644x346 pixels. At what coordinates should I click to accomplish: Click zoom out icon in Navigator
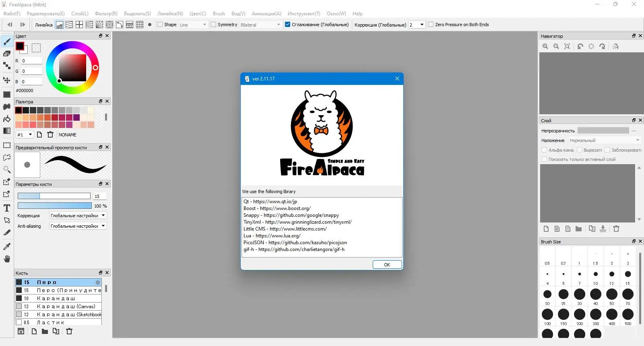(x=556, y=46)
